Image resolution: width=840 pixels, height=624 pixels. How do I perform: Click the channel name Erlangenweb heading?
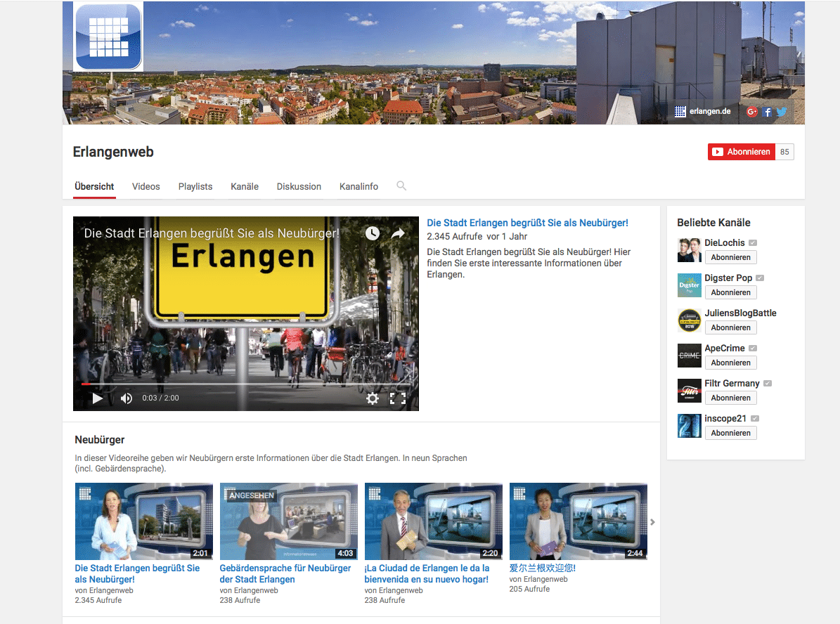tap(113, 152)
